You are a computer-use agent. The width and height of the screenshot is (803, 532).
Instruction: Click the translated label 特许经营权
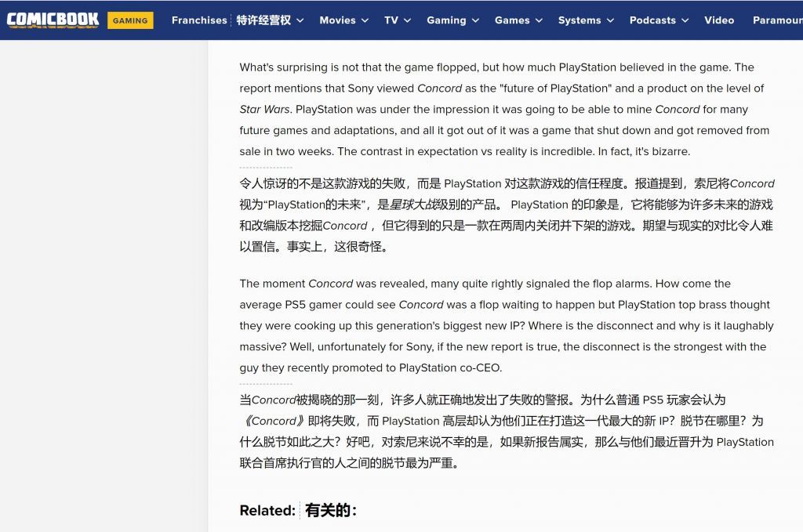point(263,20)
